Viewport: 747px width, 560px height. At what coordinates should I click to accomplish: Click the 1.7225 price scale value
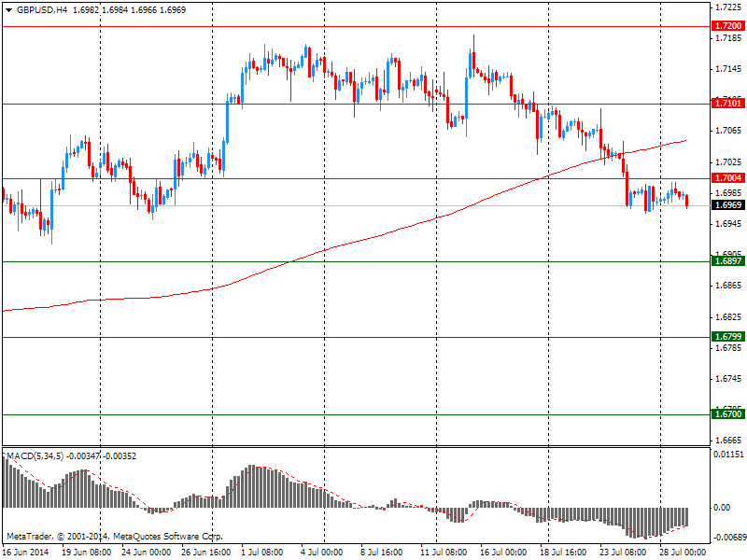coord(729,7)
